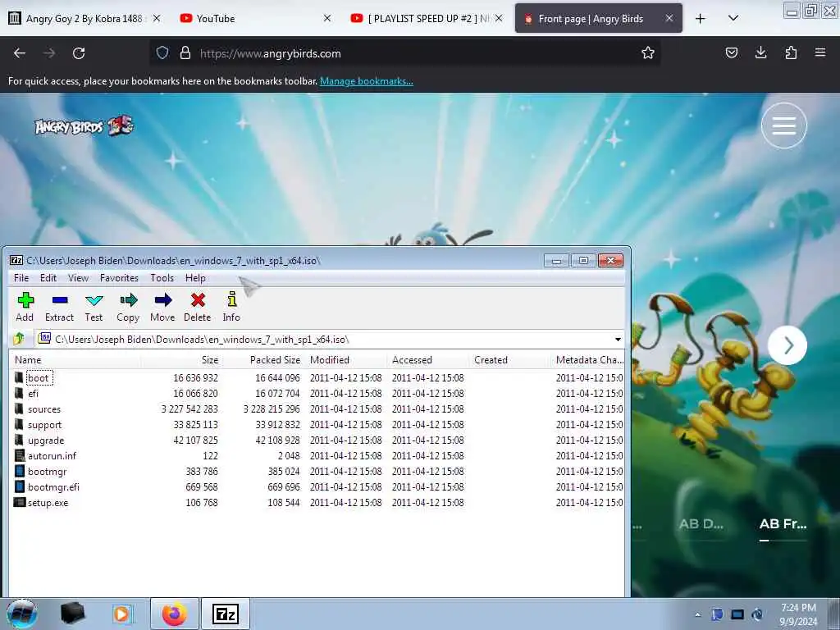Switch to the Angry Goy 2 tab

pos(83,19)
